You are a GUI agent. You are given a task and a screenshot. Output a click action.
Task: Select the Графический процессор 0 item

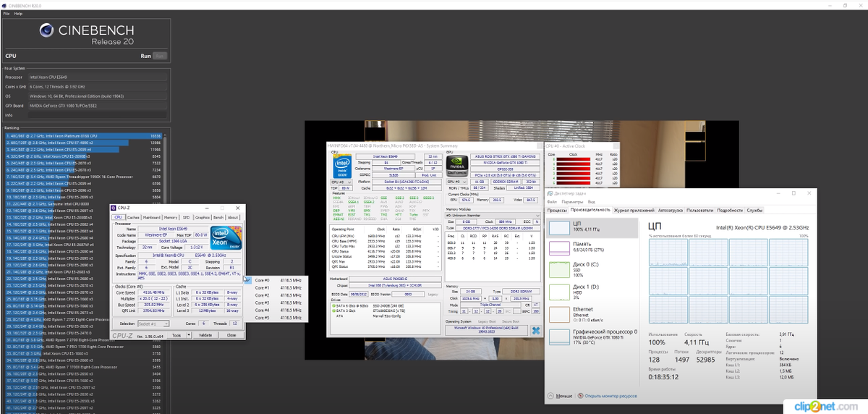pyautogui.click(x=594, y=337)
